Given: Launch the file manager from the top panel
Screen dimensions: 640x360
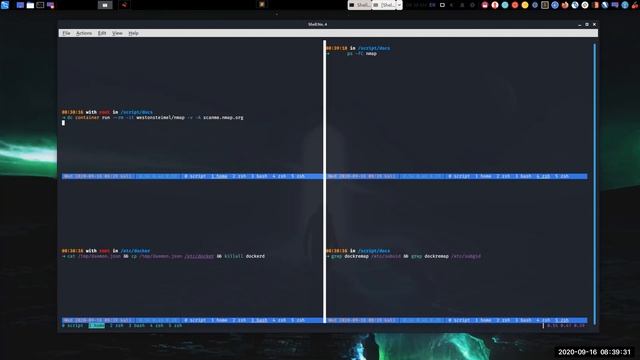Looking at the screenshot, I should click(x=30, y=5).
